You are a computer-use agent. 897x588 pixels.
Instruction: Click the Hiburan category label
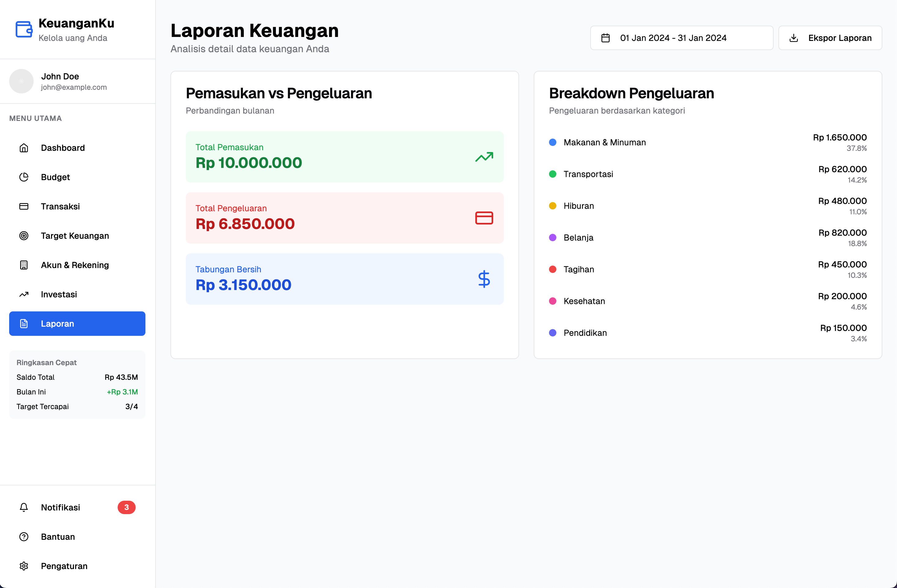point(579,206)
